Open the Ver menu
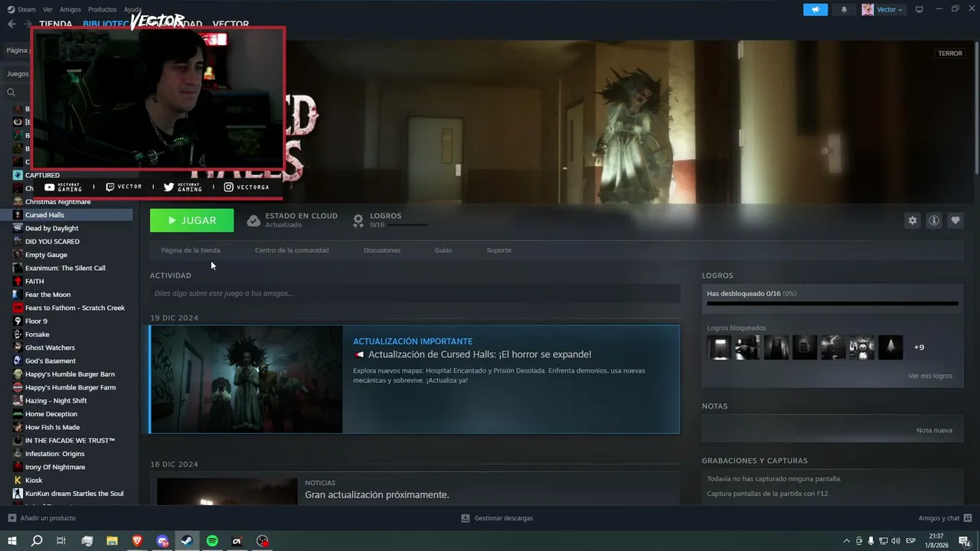This screenshot has width=980, height=551. coord(47,9)
